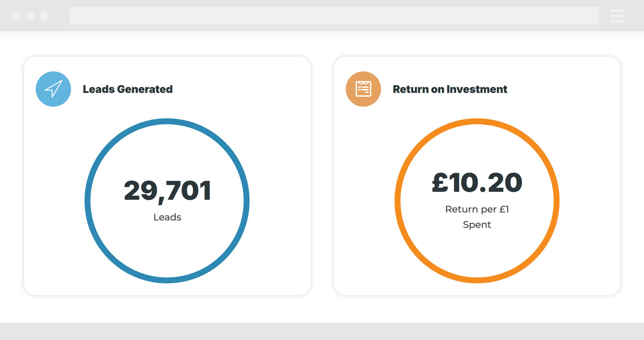Image resolution: width=644 pixels, height=340 pixels.
Task: Focus the browser address bar
Action: point(334,16)
